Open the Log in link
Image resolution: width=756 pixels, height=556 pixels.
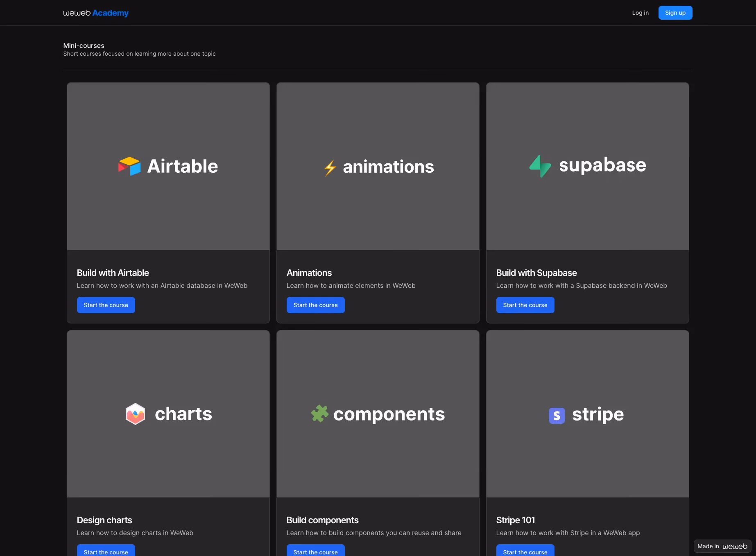coord(640,13)
